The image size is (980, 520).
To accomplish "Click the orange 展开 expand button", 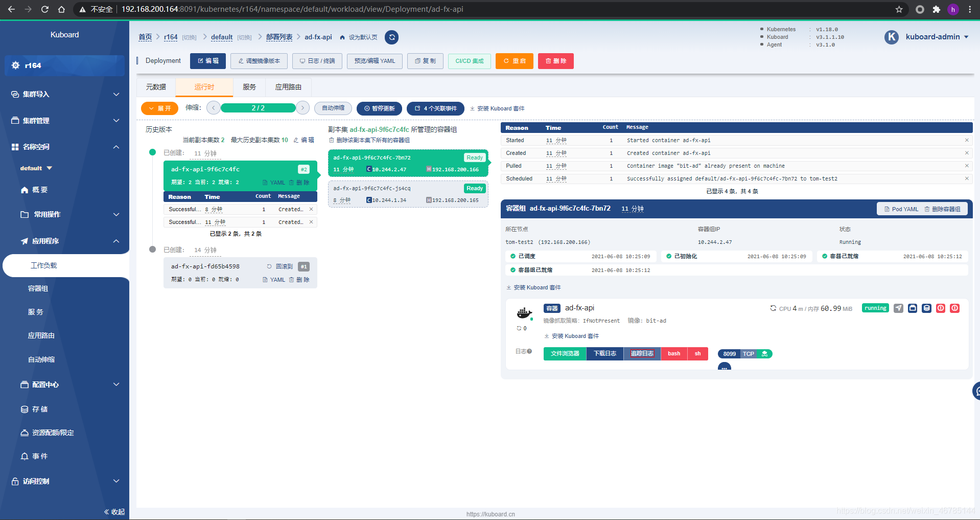I will tap(159, 108).
